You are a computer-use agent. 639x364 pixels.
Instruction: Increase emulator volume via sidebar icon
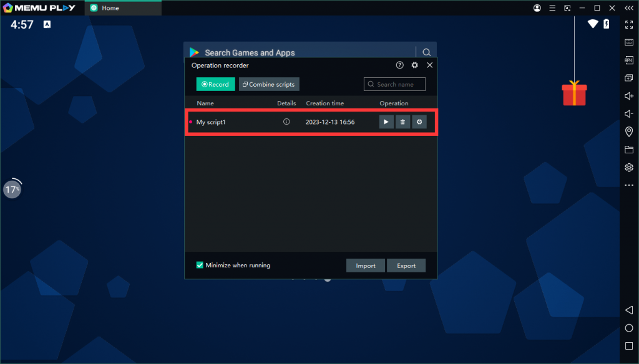pyautogui.click(x=628, y=96)
